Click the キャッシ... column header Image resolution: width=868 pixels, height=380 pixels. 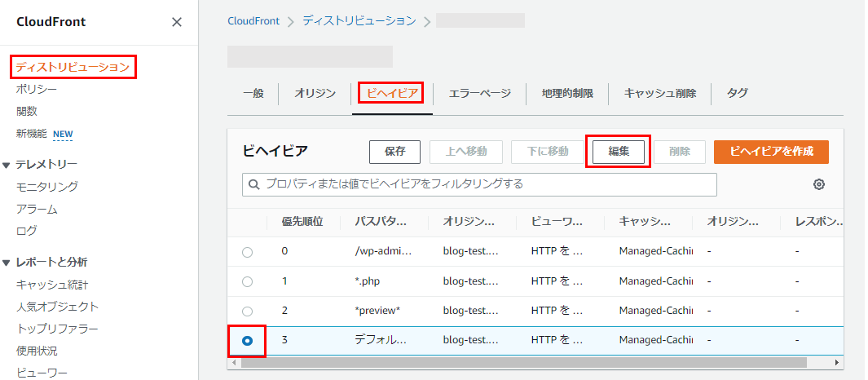coord(645,222)
